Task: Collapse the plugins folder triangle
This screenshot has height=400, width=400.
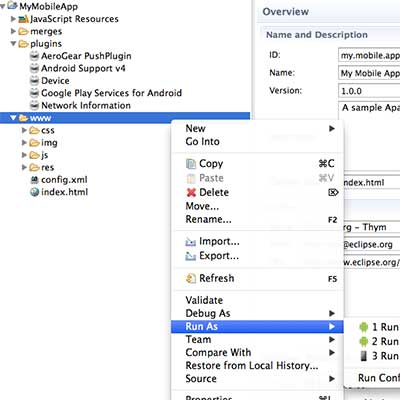Action: click(x=13, y=44)
